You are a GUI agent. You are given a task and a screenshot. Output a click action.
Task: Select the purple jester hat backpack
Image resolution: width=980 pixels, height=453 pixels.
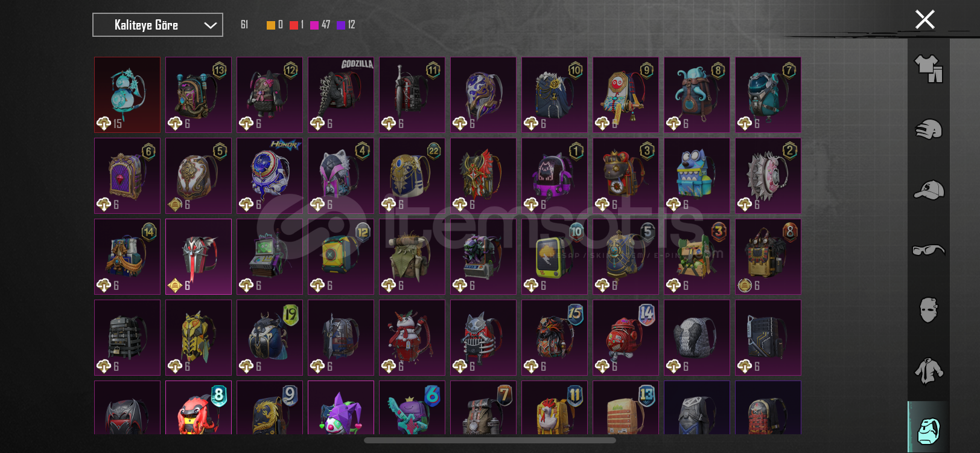click(x=341, y=408)
